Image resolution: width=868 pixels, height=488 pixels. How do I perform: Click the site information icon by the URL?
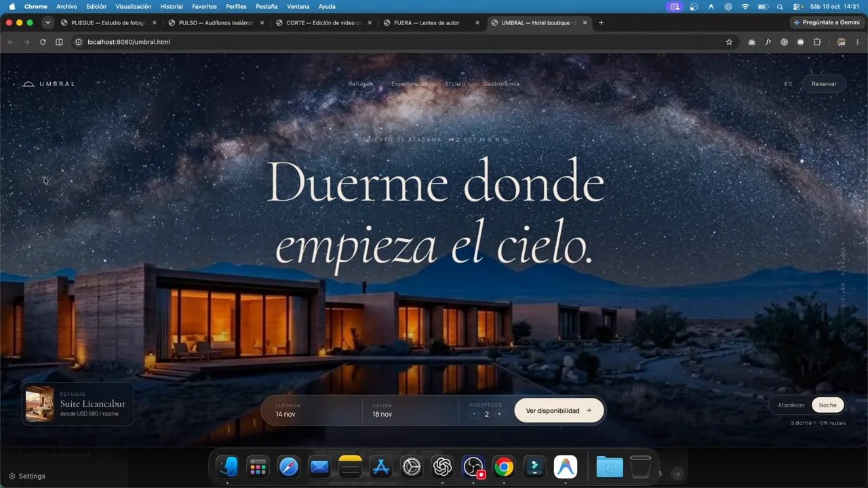(x=79, y=42)
